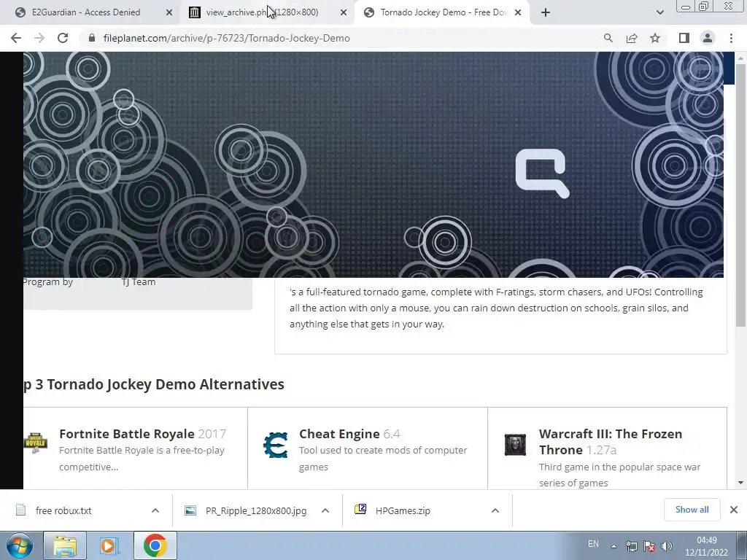This screenshot has height=560, width=747.
Task: Close the E2Guardian tab
Action: [x=169, y=12]
